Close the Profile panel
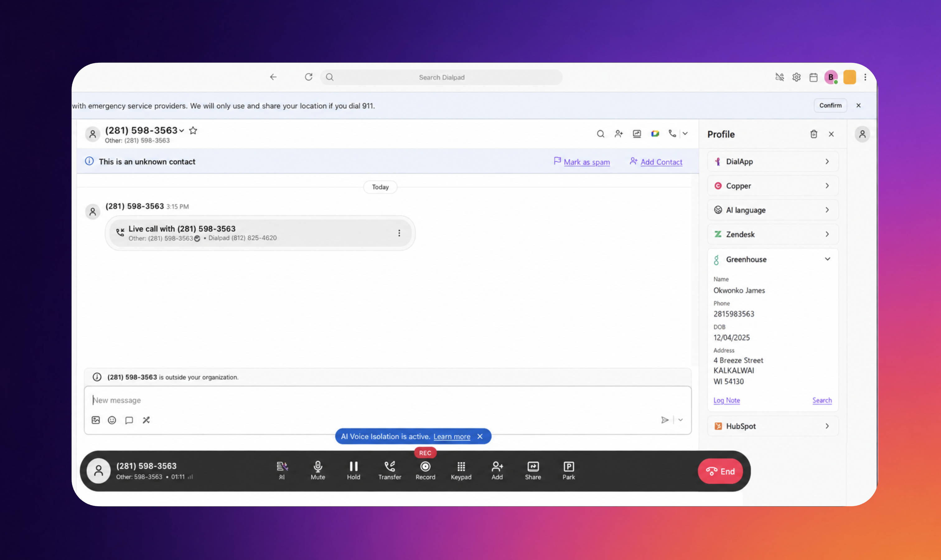The image size is (941, 560). (831, 134)
